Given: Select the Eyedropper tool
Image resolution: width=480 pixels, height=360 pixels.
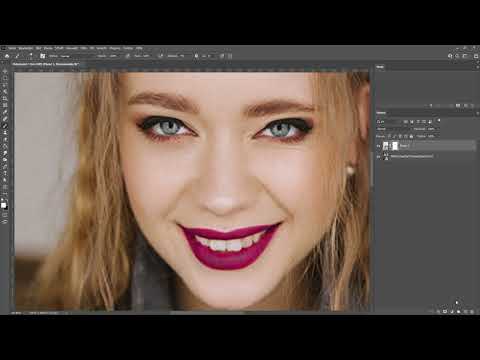Looking at the screenshot, I should tap(5, 112).
